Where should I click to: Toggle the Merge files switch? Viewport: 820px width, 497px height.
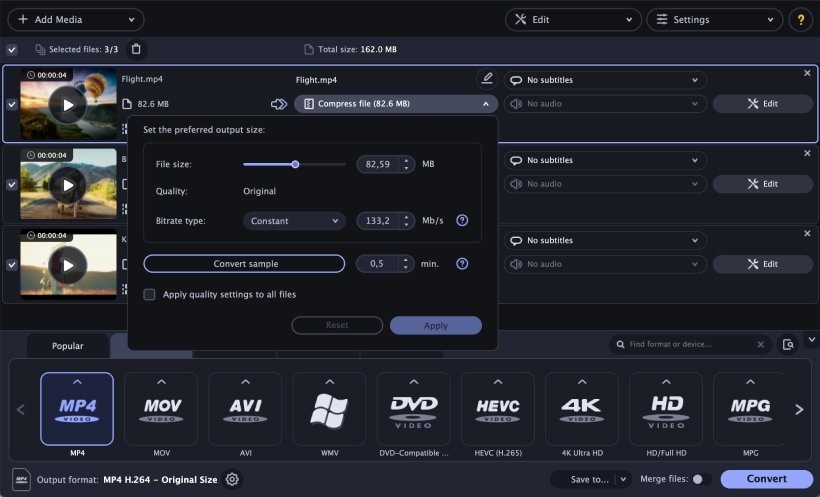702,479
